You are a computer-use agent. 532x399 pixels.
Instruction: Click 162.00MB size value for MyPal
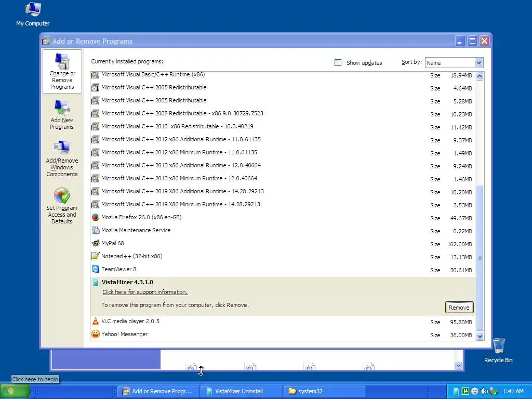pos(460,244)
